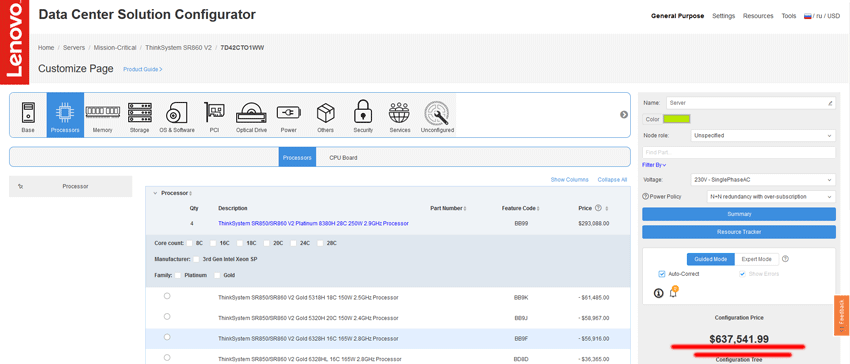Open the Optical Drive category
This screenshot has width=850, height=364.
pos(252,115)
